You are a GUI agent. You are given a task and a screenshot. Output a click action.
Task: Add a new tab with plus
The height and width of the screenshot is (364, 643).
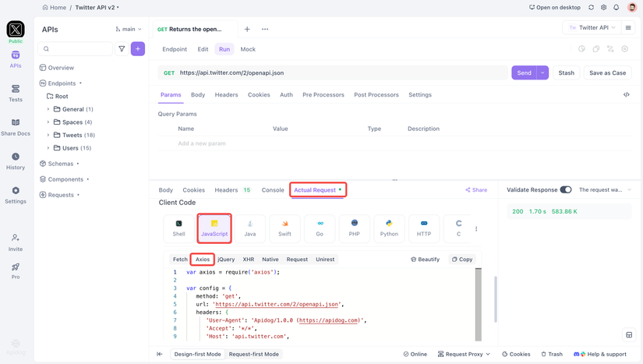pyautogui.click(x=247, y=29)
